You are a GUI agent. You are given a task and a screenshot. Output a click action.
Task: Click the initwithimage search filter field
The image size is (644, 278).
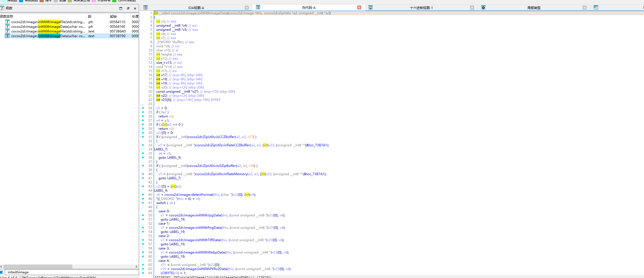[72, 272]
